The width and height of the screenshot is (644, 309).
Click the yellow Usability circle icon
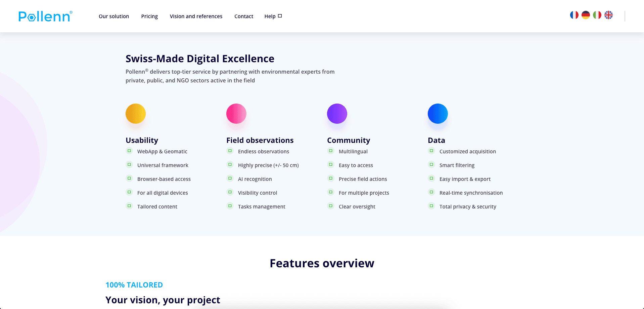tap(136, 114)
